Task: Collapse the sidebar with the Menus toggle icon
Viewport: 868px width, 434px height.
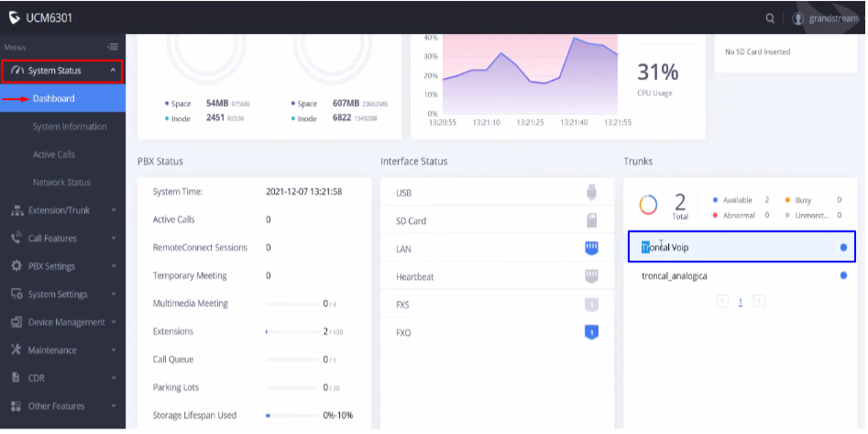Action: point(113,47)
